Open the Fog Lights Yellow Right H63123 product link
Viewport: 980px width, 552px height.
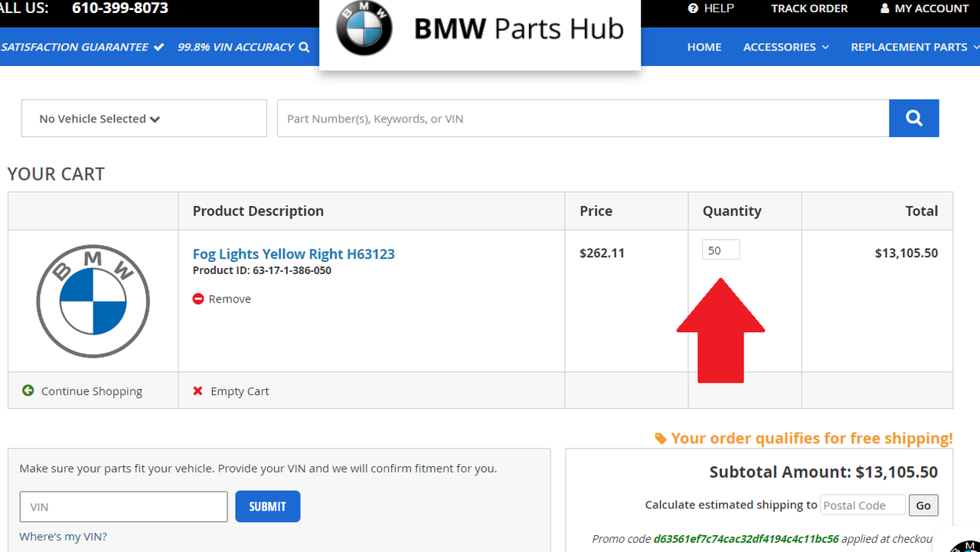pos(294,253)
